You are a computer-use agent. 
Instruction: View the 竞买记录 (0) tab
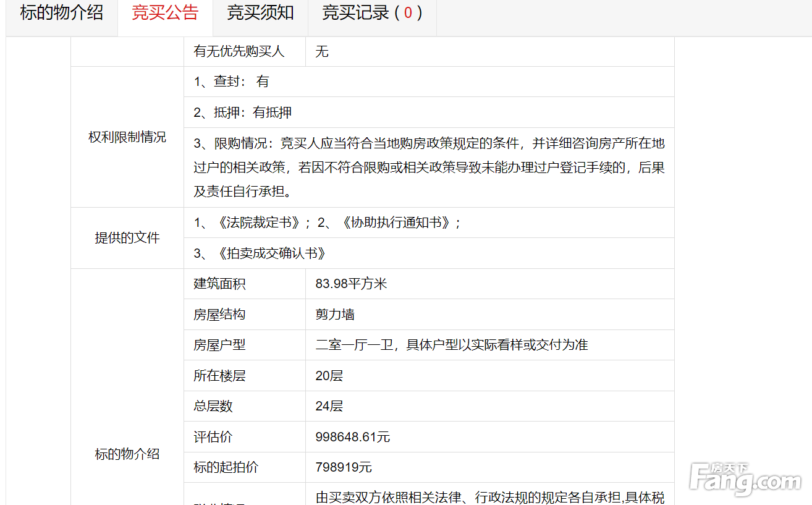pos(372,13)
